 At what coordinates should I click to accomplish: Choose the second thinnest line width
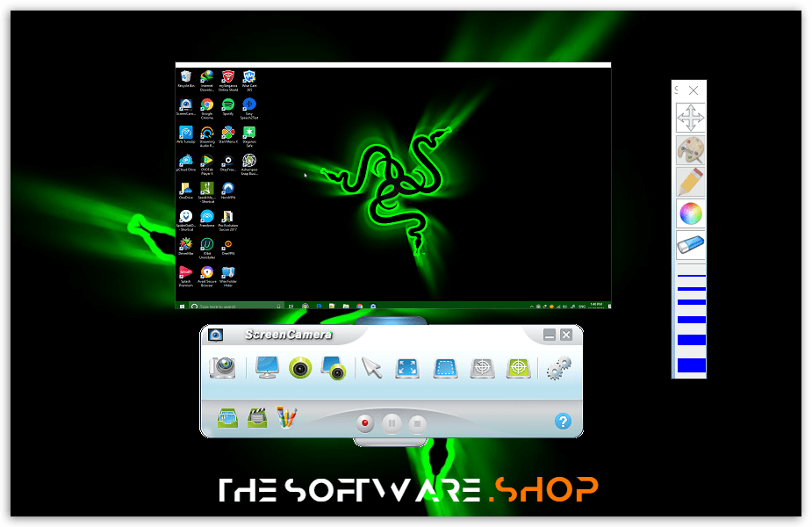click(692, 289)
